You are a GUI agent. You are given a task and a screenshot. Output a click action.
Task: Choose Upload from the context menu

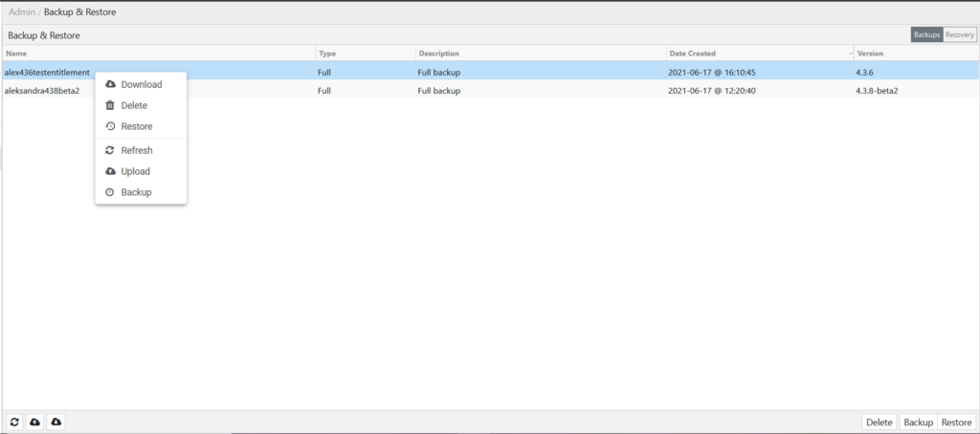point(141,171)
